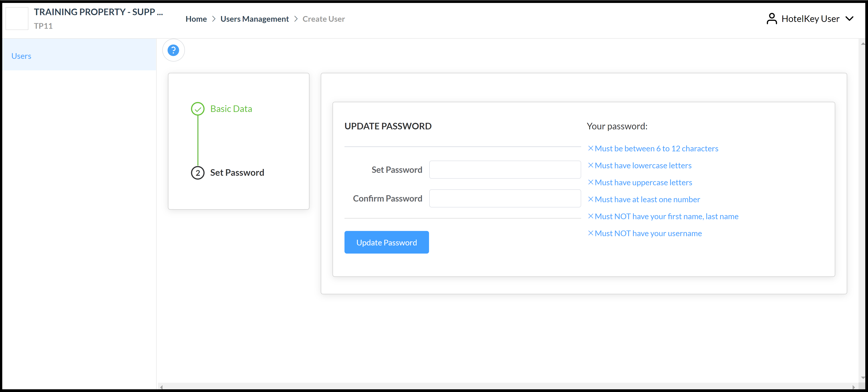Screen dimensions: 868x392
Task: Open the HotelKey User dropdown chevron
Action: (850, 19)
